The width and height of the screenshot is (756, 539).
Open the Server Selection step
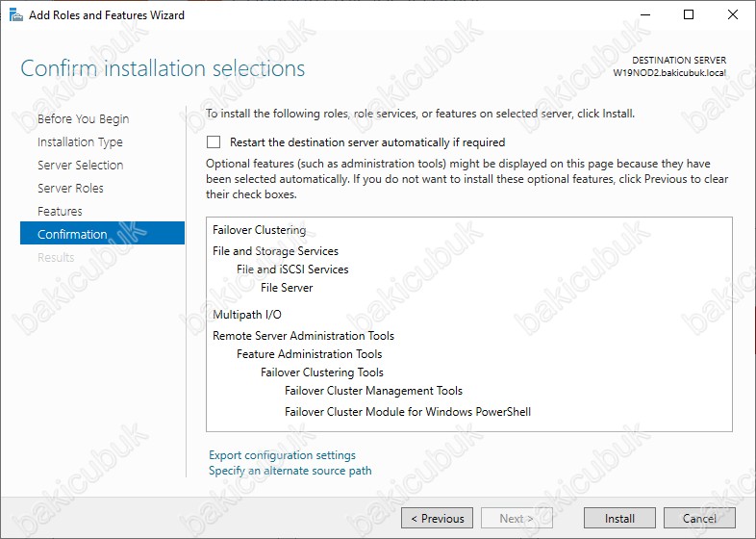pos(81,165)
